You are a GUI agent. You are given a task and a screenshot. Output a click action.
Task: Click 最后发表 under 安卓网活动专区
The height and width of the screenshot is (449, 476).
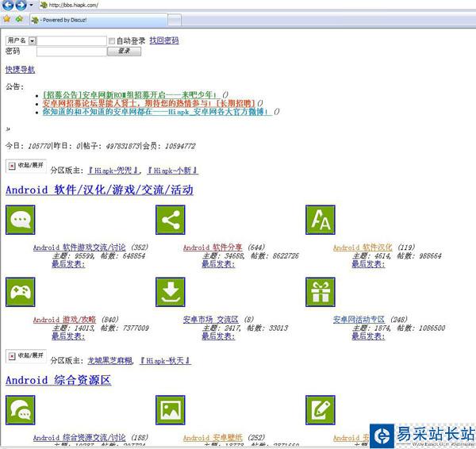coord(368,336)
